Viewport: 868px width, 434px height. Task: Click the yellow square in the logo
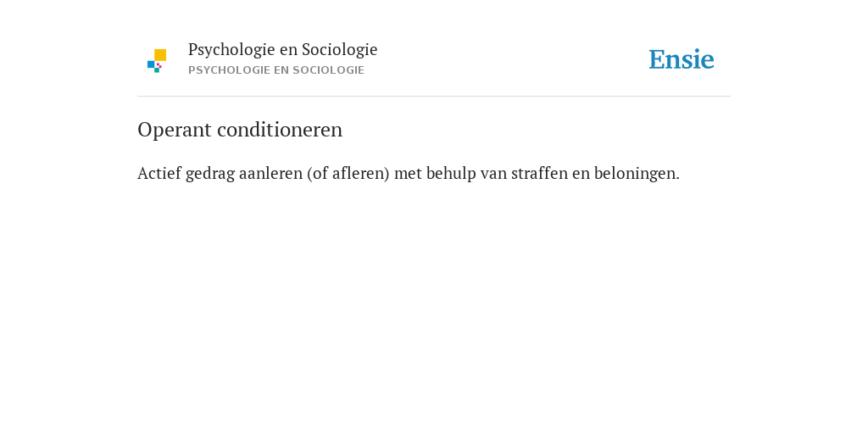pos(160,55)
